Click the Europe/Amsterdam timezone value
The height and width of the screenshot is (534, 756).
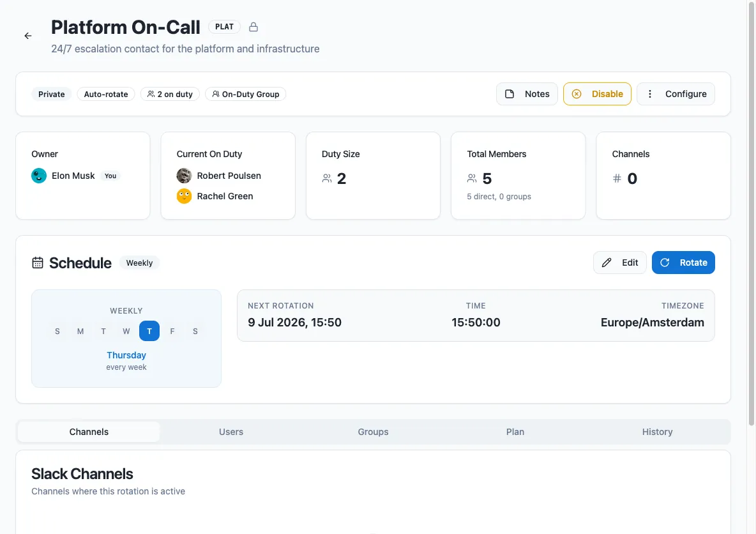pyautogui.click(x=653, y=322)
